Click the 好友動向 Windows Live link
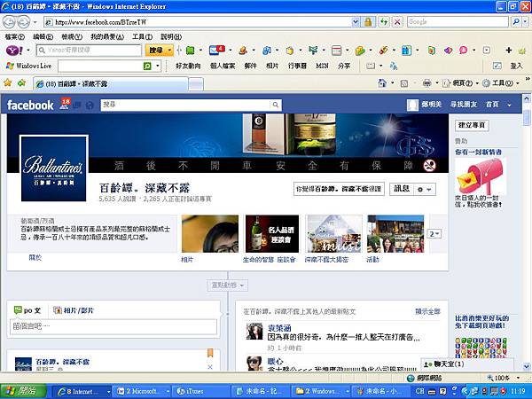Screen dimensions: 532x399 point(188,66)
